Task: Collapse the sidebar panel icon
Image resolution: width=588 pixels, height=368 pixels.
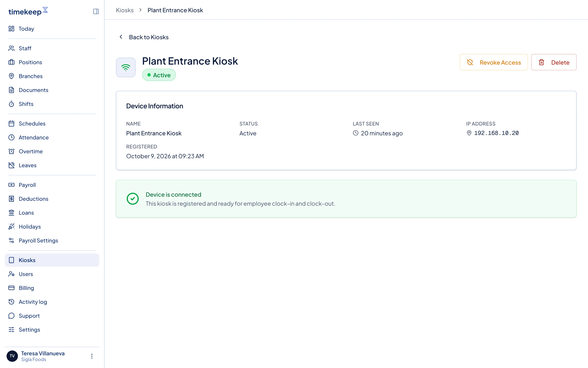Action: pyautogui.click(x=96, y=11)
